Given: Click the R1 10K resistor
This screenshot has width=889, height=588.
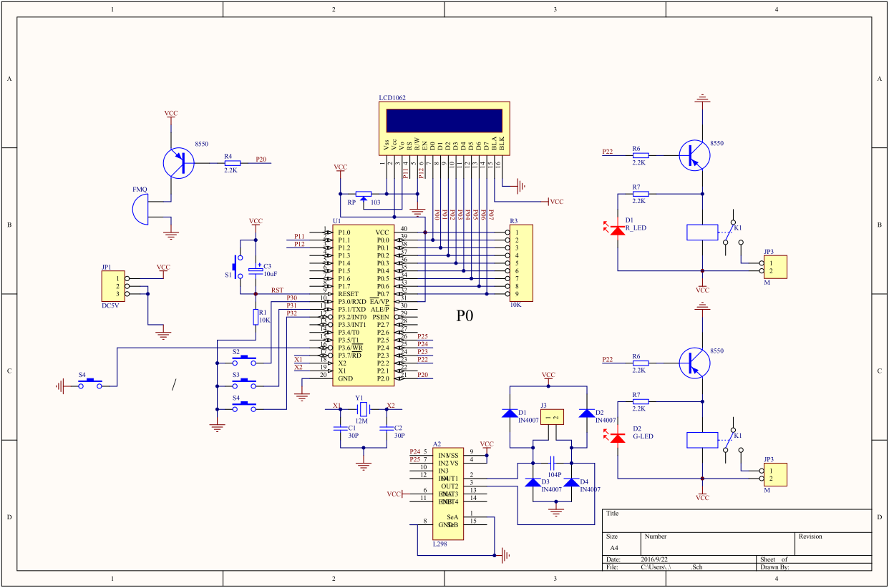Looking at the screenshot, I should click(x=256, y=317).
